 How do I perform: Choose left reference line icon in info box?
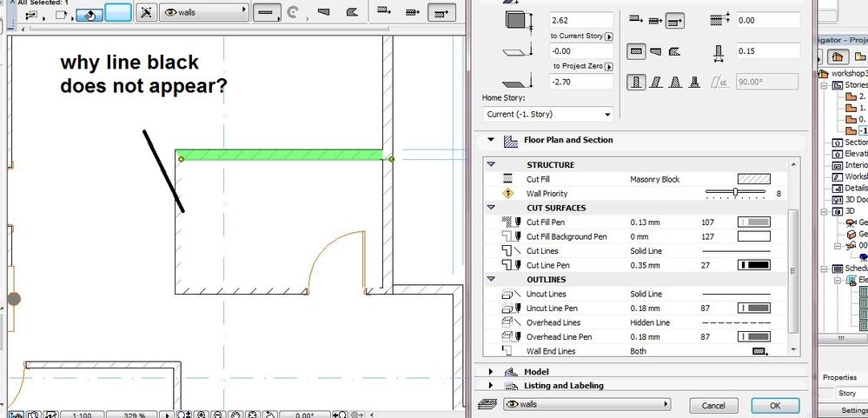[382, 11]
